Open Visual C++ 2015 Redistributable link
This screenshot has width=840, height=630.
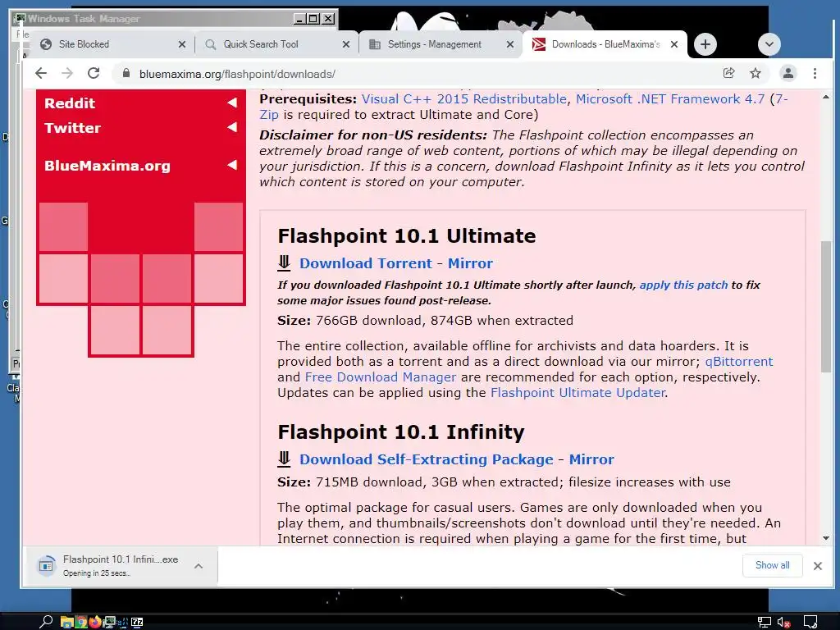464,99
